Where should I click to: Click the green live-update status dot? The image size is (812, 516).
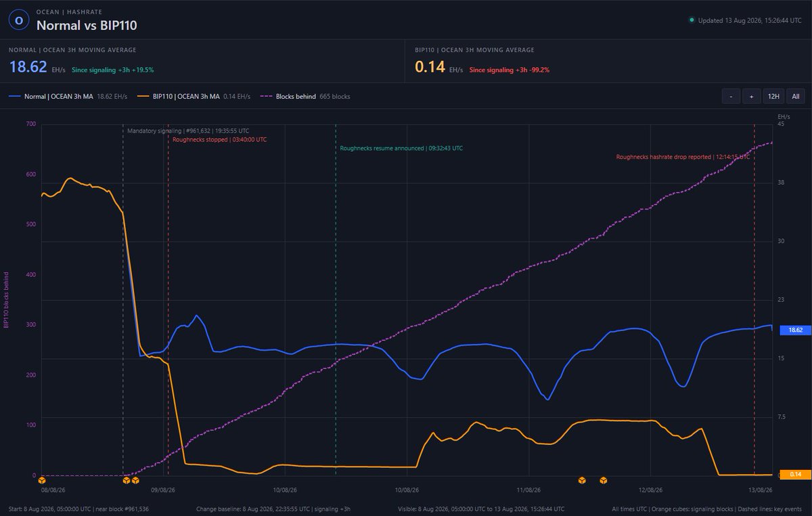pyautogui.click(x=692, y=20)
